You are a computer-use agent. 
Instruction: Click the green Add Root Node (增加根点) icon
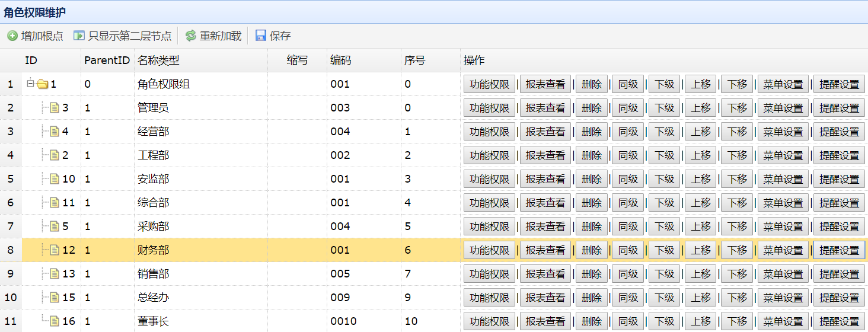coord(12,36)
